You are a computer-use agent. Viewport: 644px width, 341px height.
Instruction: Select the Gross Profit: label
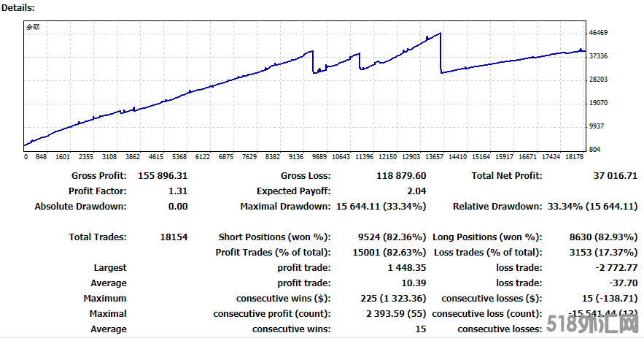(99, 176)
